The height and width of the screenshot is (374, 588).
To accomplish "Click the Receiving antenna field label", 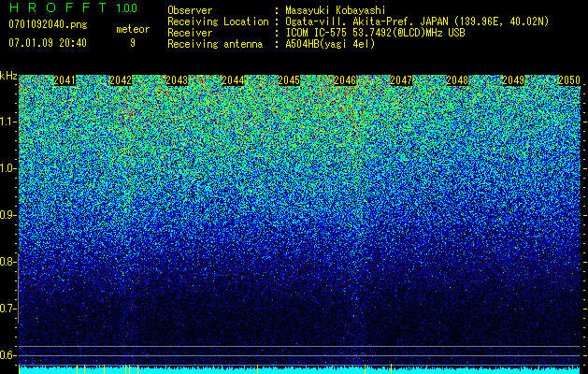I will click(x=215, y=44).
